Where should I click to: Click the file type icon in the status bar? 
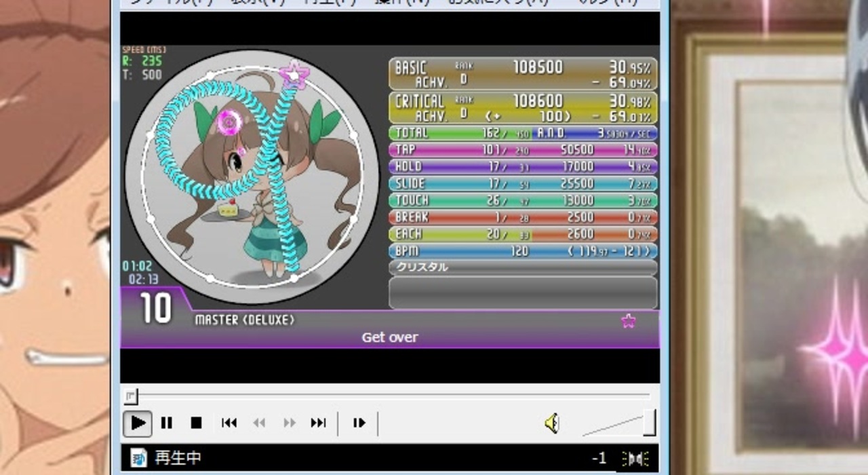pyautogui.click(x=139, y=458)
